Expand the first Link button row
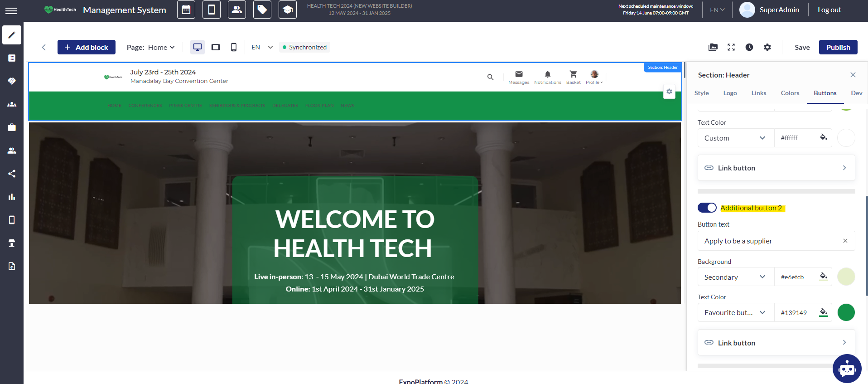Image resolution: width=868 pixels, height=384 pixels. (x=776, y=168)
